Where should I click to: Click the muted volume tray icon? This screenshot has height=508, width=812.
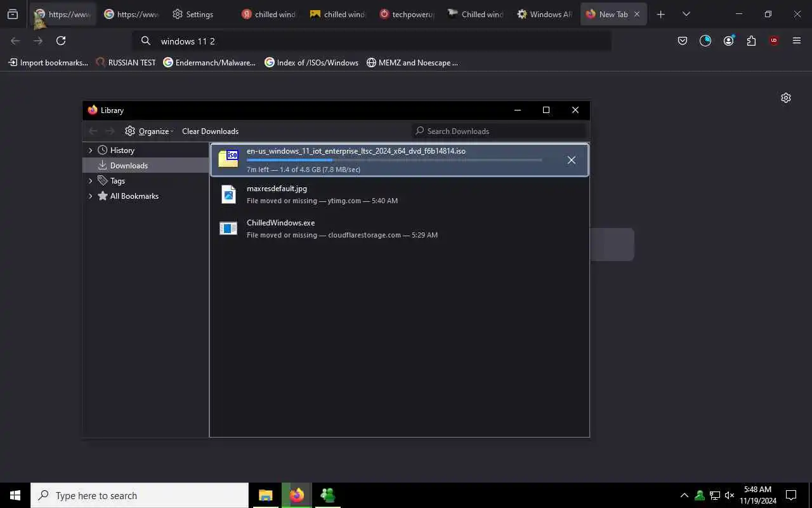coord(730,495)
